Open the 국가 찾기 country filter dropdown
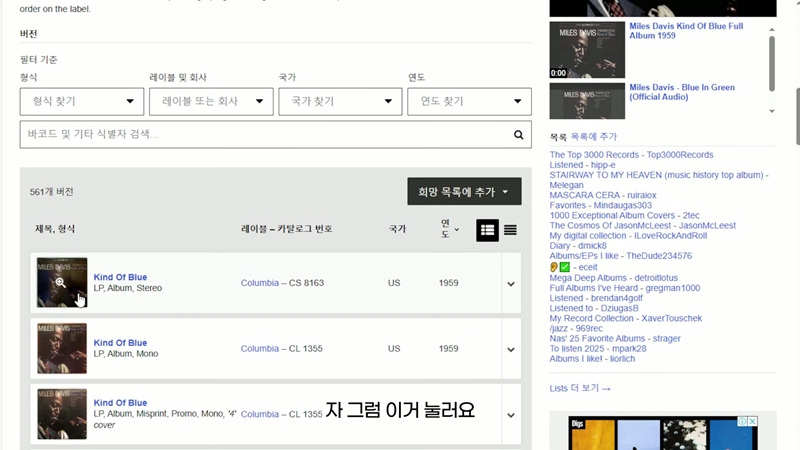The height and width of the screenshot is (450, 800). (x=340, y=101)
